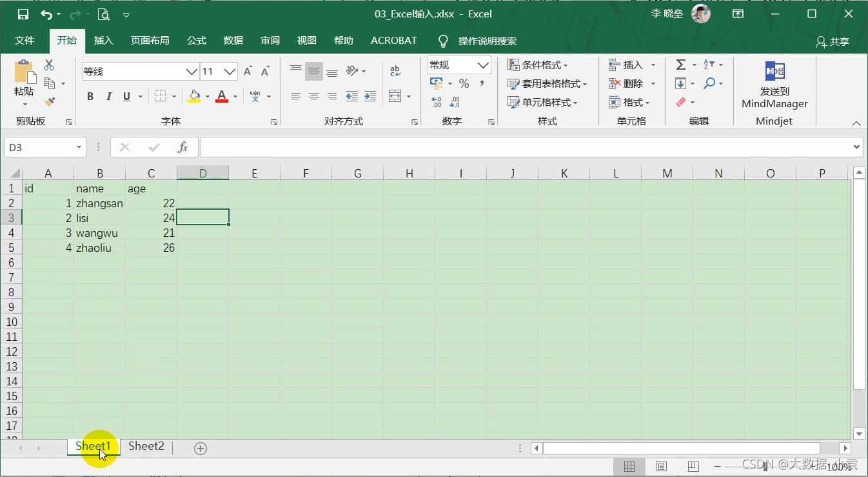Click the Fill down arrow icon

[680, 83]
